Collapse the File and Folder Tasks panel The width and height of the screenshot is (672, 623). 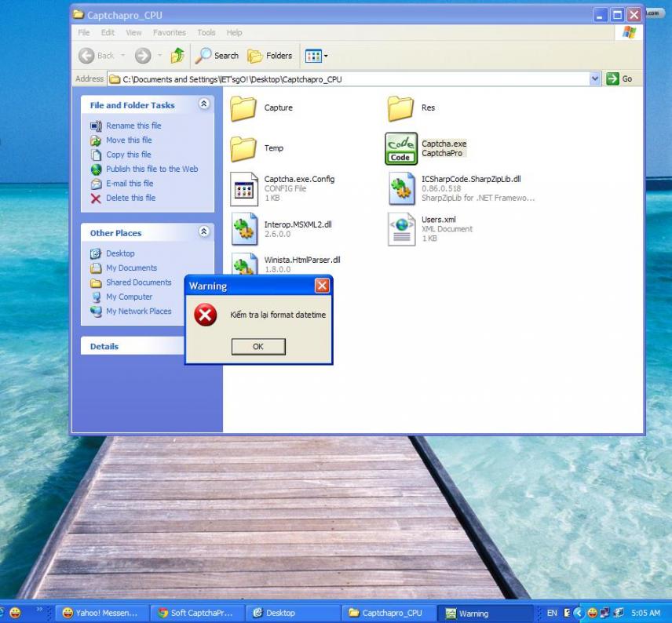click(204, 104)
